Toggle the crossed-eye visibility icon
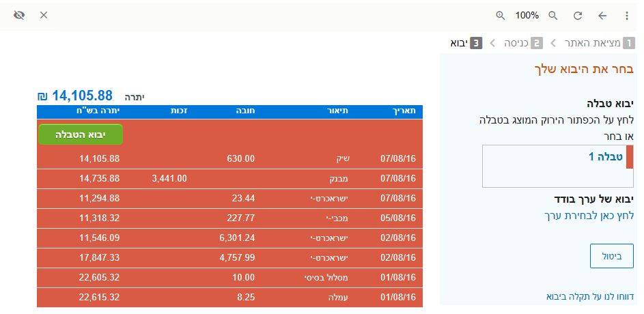 coord(19,15)
